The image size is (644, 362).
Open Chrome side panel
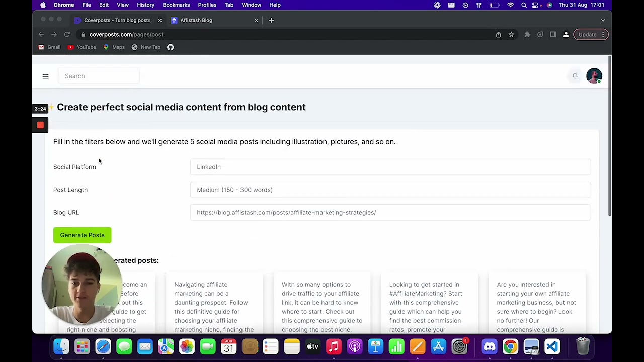point(553,35)
